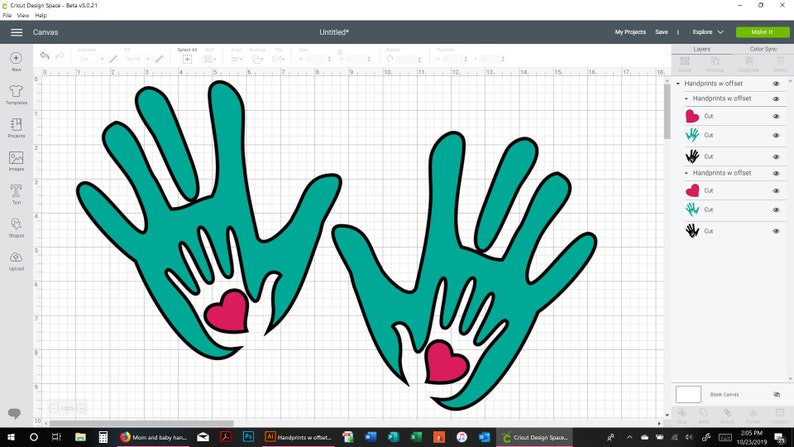Hide second group's black hands layer
The width and height of the screenshot is (794, 447).
776,231
